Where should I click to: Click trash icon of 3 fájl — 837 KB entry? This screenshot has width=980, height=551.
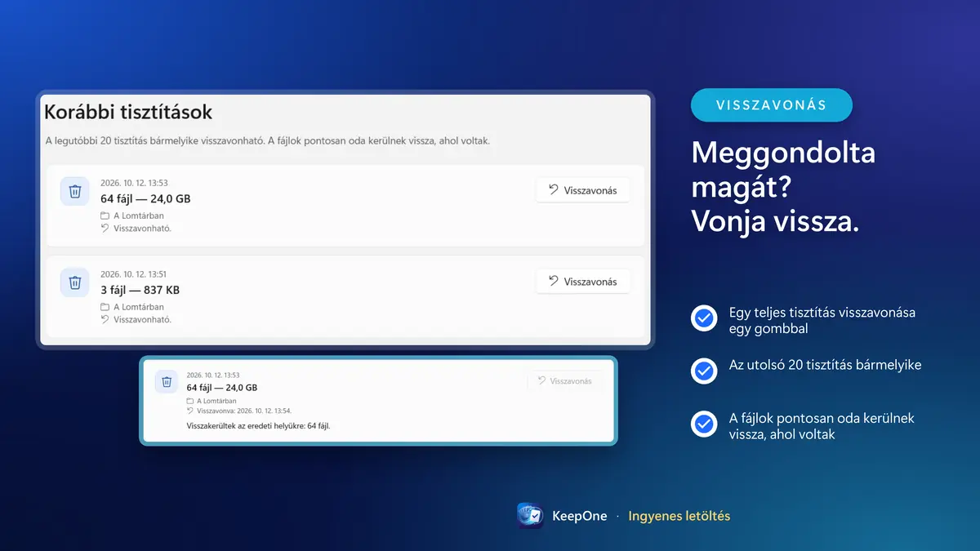(75, 282)
